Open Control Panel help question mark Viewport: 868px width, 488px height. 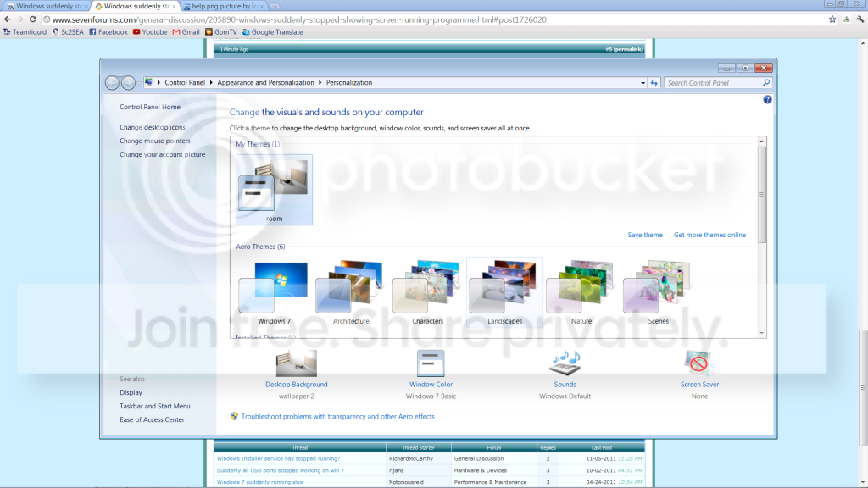pyautogui.click(x=767, y=100)
